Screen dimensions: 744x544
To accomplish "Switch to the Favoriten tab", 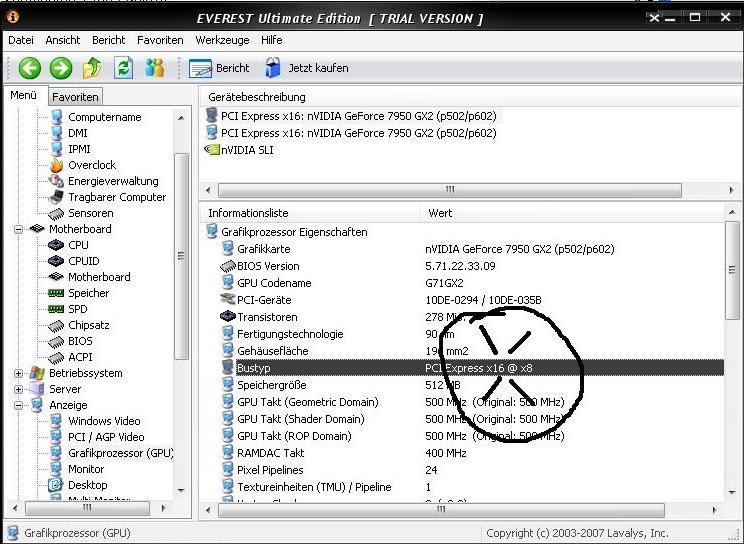I will (75, 97).
